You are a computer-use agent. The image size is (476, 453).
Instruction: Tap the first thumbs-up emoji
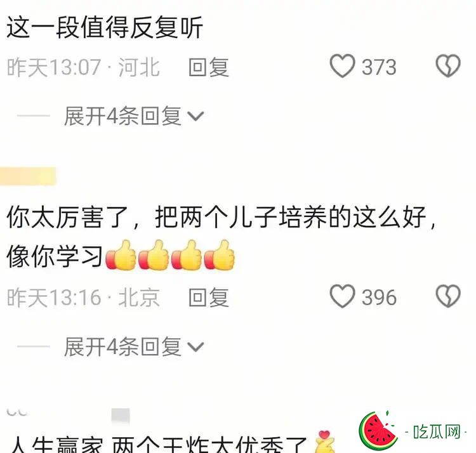(121, 255)
